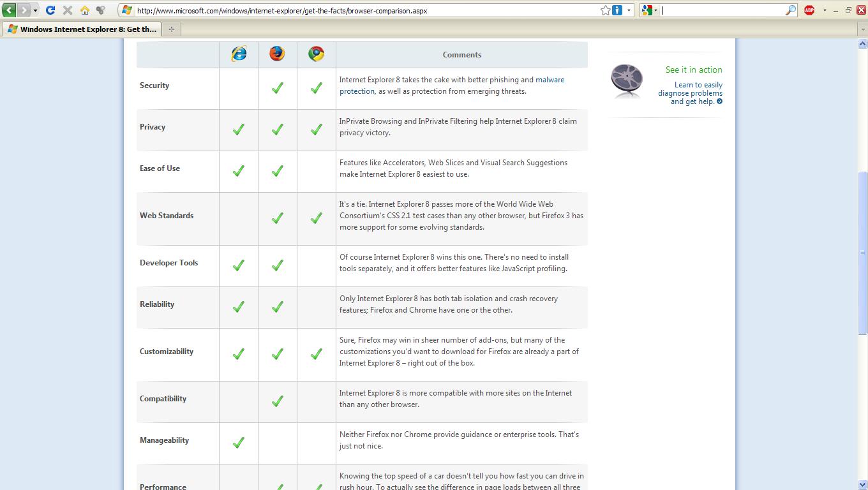Click the vertical scrollbar thumb
Screen dimensions: 868x490
(862, 252)
